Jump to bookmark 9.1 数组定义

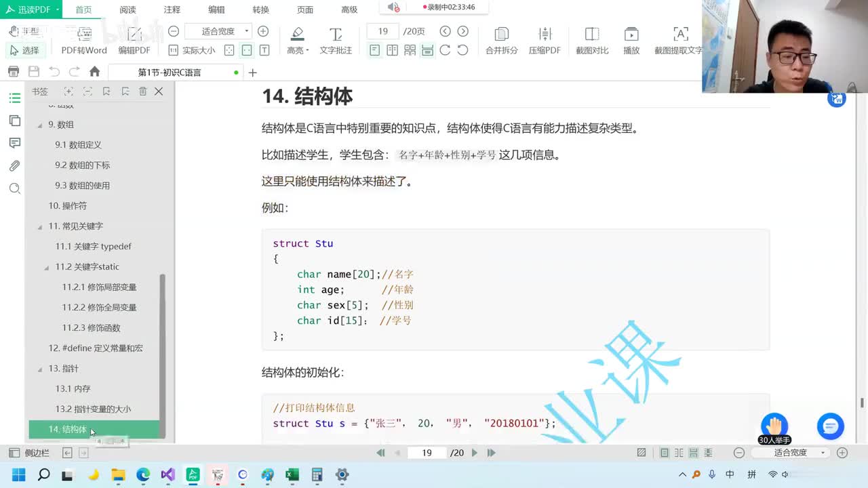pos(79,145)
